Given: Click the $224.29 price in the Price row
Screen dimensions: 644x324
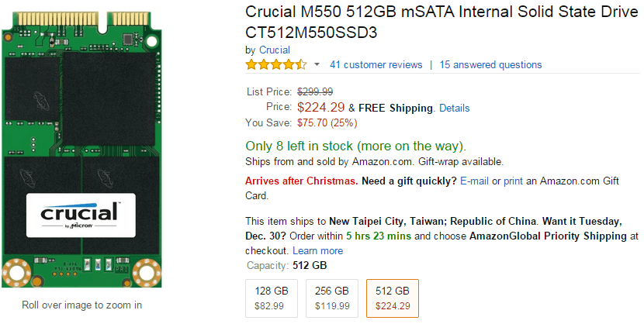Looking at the screenshot, I should (x=320, y=107).
